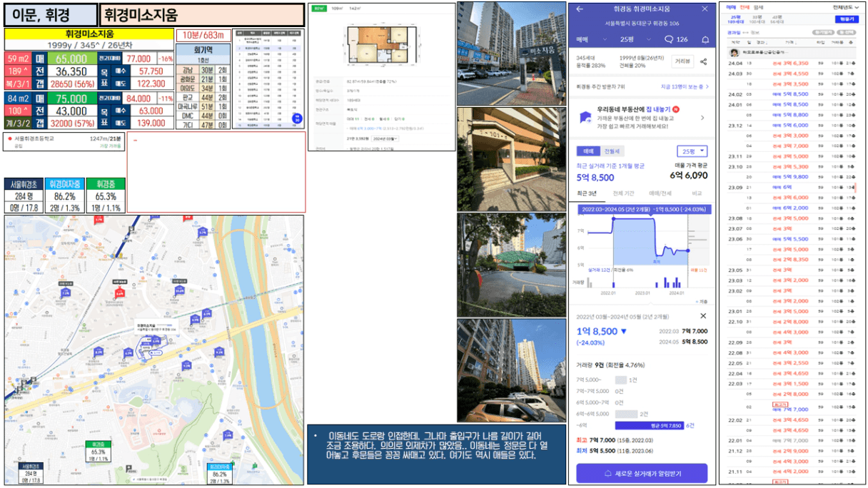Screen dimensions: 868x488
Task: Expand the 25평 dropdown in the purple header
Action: 636,39
